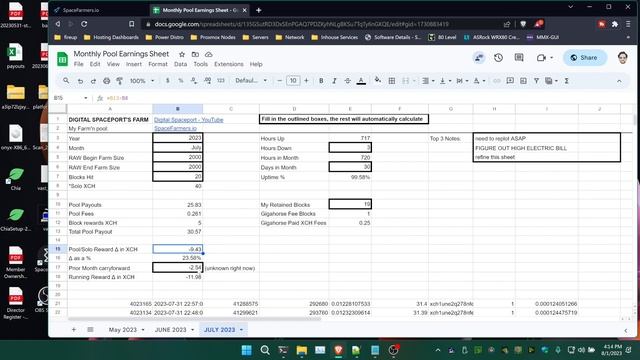
Task: Select the Hours Down input cell
Action: (350, 148)
